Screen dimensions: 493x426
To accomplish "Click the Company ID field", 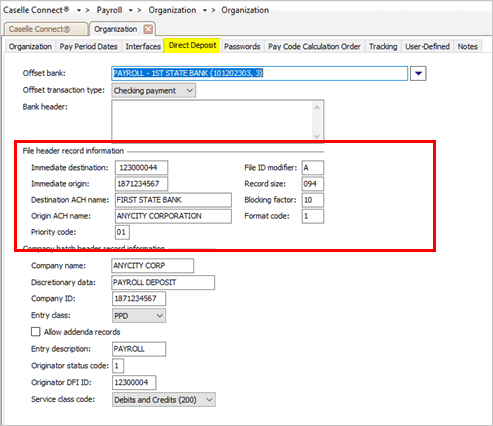I will [139, 299].
